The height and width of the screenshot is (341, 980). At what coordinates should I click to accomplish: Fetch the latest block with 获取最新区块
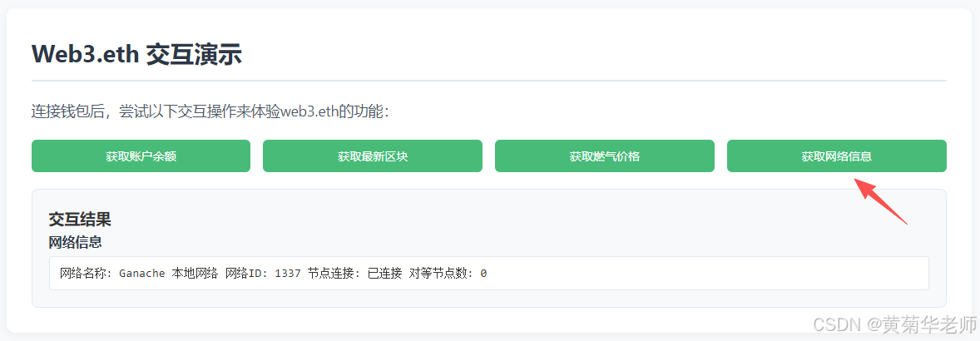tap(373, 156)
